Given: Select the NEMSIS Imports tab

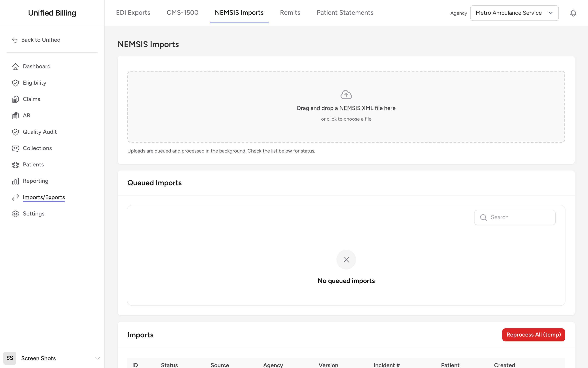Looking at the screenshot, I should (239, 13).
